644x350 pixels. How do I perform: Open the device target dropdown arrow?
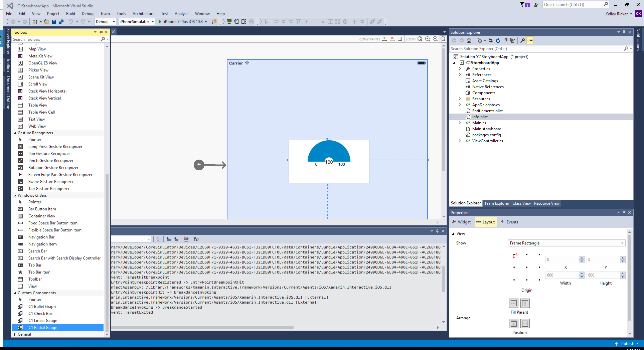[x=206, y=22]
